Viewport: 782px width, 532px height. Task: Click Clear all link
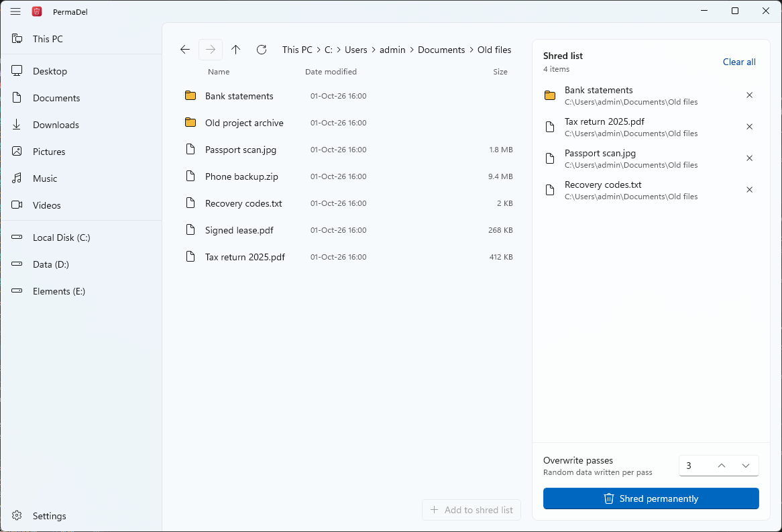739,62
